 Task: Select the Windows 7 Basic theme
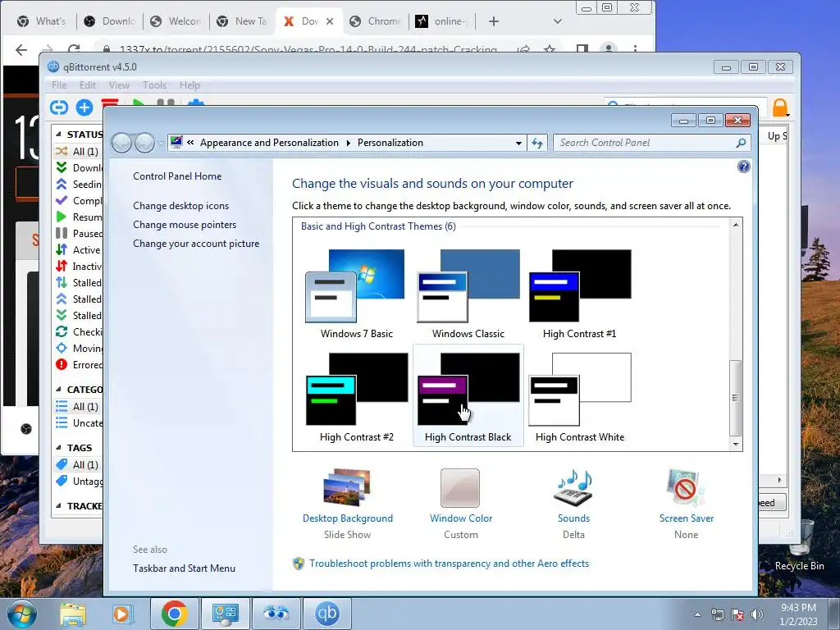pos(356,294)
